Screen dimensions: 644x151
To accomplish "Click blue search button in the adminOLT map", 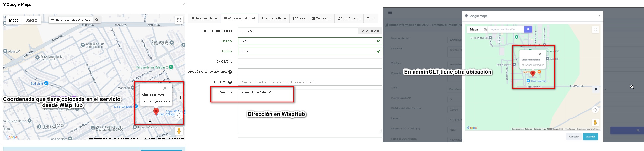I will 528,29.
